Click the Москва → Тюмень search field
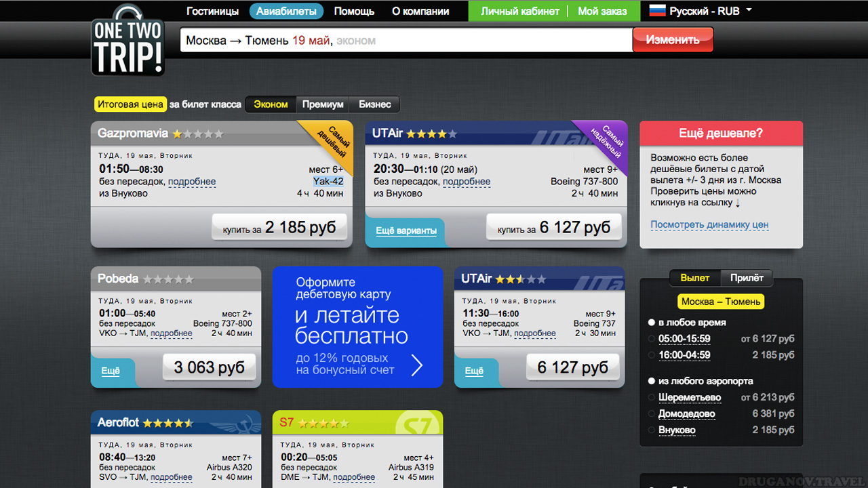 tap(406, 40)
